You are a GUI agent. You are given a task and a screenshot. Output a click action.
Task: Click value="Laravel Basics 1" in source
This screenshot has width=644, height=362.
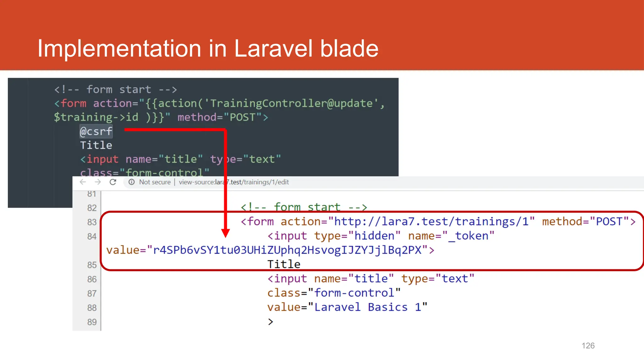point(347,307)
